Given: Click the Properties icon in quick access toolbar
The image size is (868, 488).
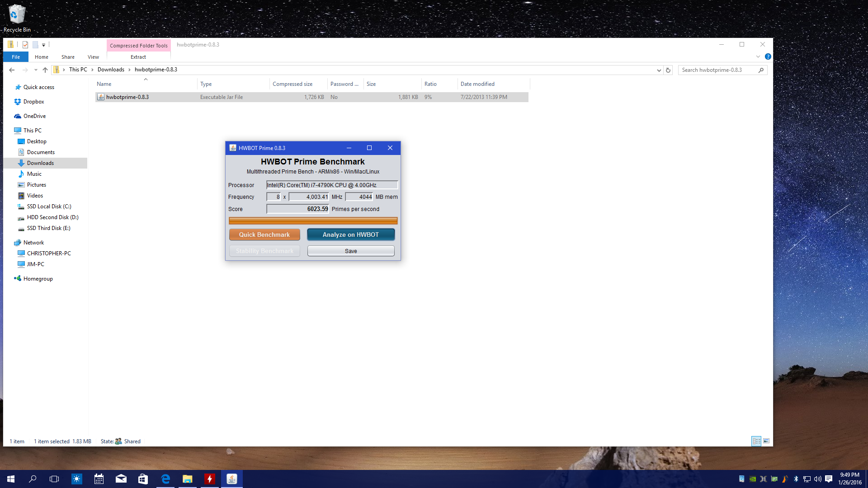Looking at the screenshot, I should point(25,45).
